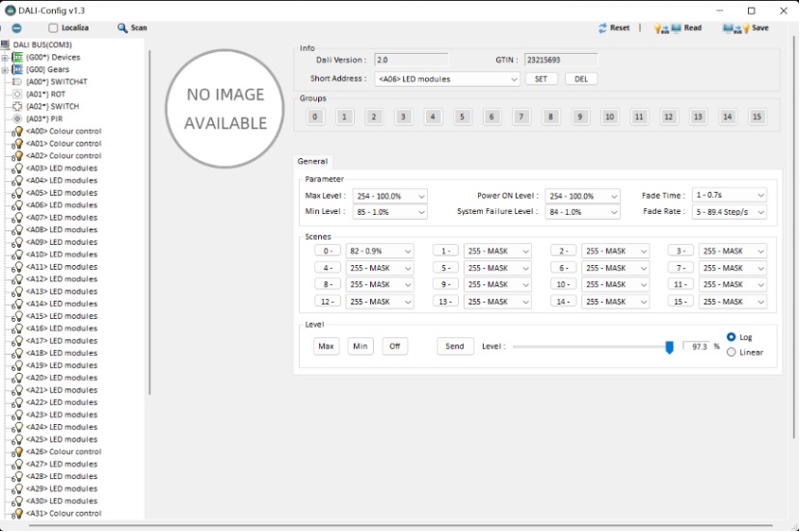
Task: Open scene 15 level dropdown
Action: tap(733, 302)
